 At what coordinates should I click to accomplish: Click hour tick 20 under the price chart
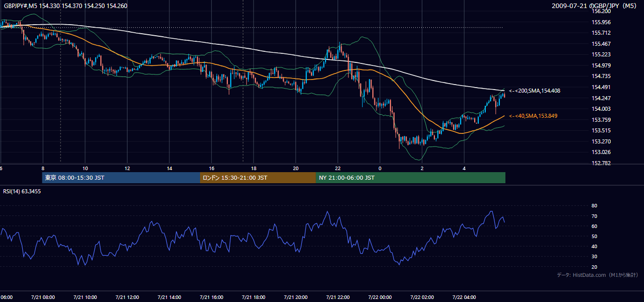(296, 169)
